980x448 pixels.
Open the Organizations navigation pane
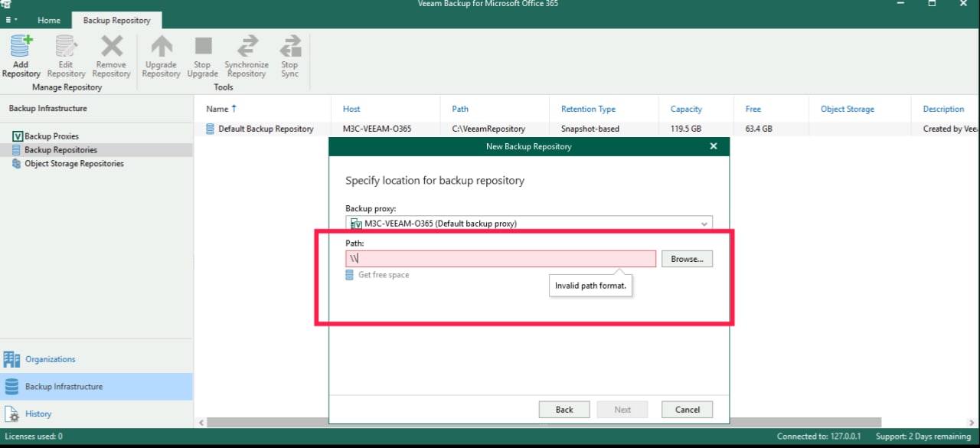(96, 359)
